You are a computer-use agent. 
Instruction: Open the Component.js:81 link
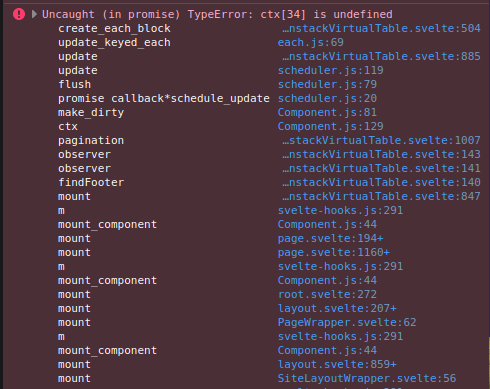(x=327, y=112)
